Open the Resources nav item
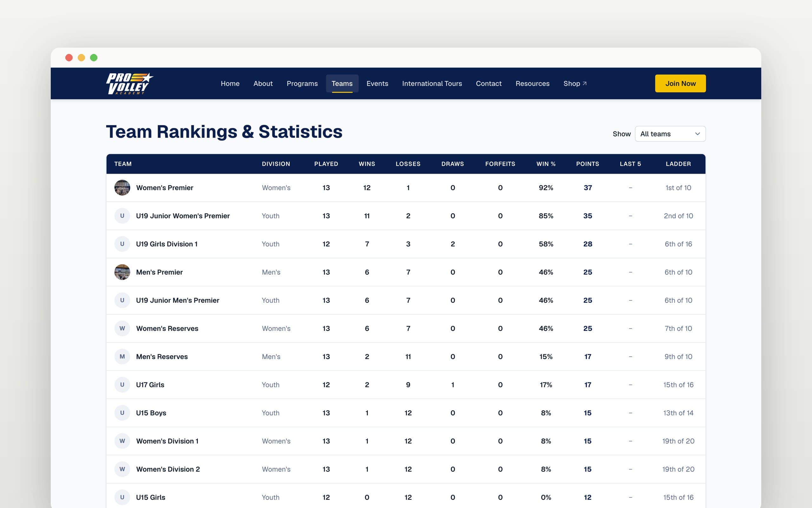Screen dimensions: 812x508 point(533,83)
